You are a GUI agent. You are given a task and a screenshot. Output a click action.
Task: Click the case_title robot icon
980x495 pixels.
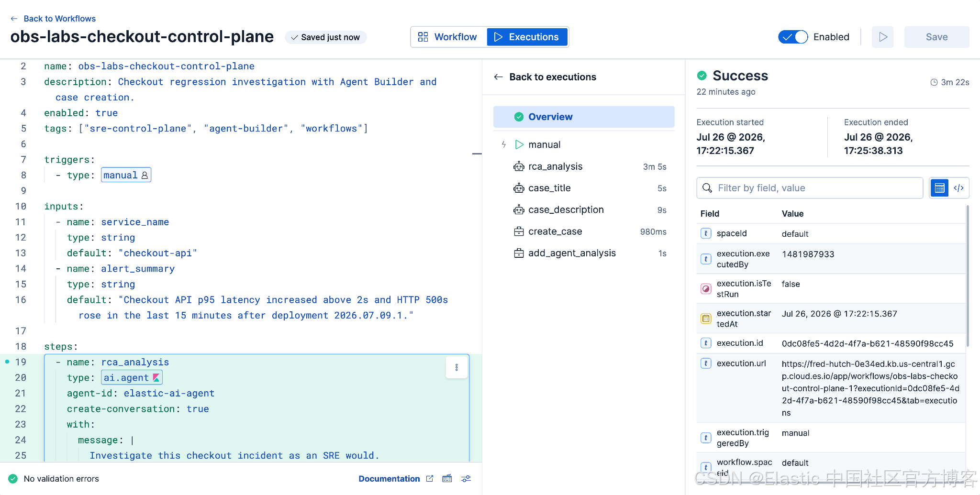pyautogui.click(x=519, y=188)
